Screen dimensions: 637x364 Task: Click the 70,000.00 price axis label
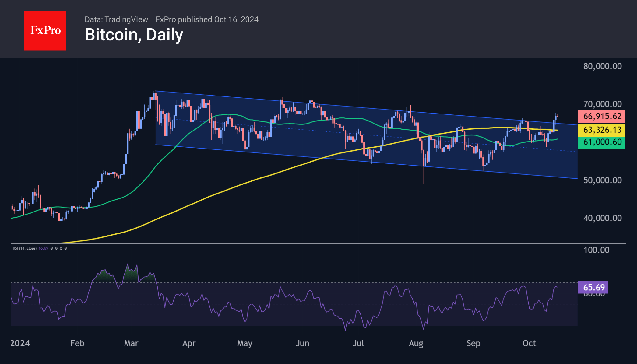coord(602,104)
